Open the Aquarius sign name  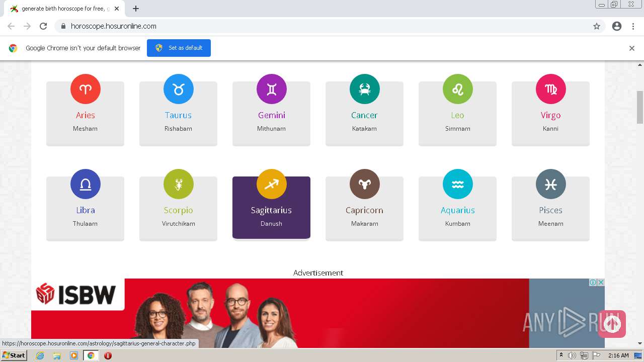458,211
